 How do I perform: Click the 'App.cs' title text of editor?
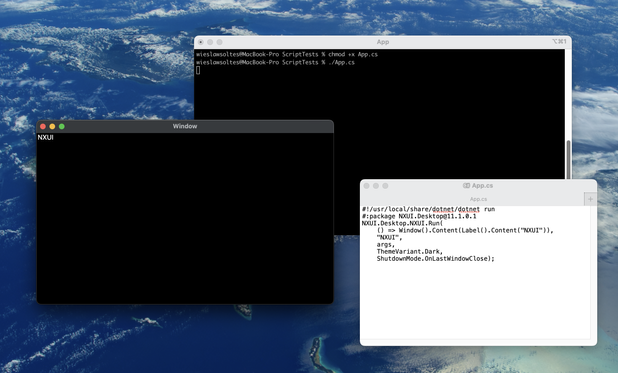(482, 185)
